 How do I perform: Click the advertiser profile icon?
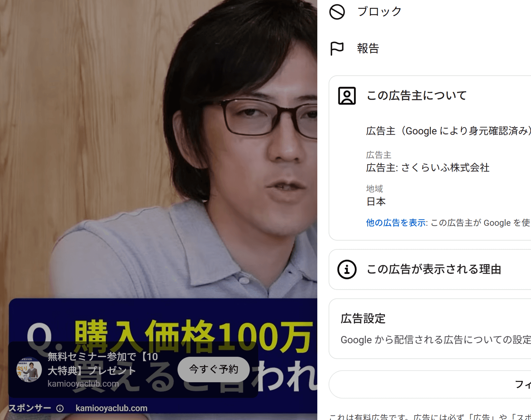pos(347,96)
